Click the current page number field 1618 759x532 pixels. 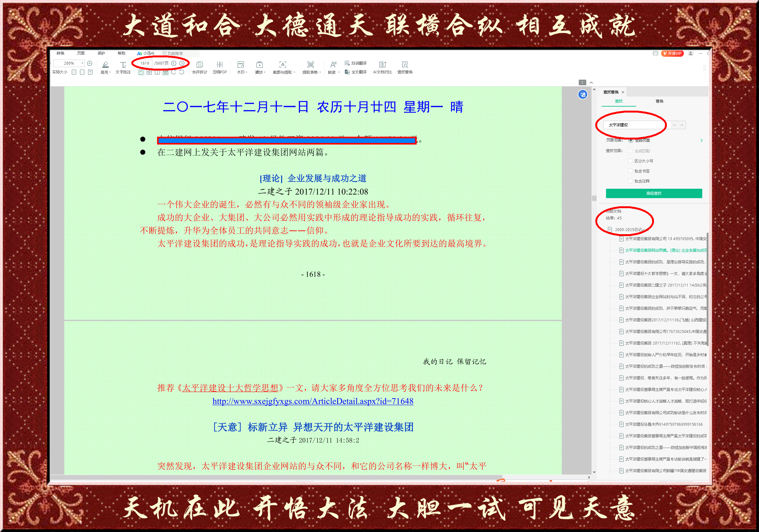(x=145, y=63)
